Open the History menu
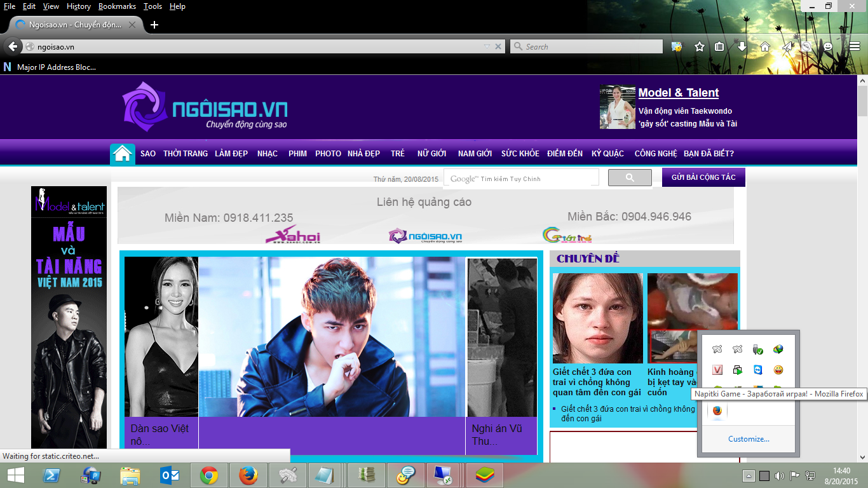Viewport: 868px width, 488px height. pos(79,6)
